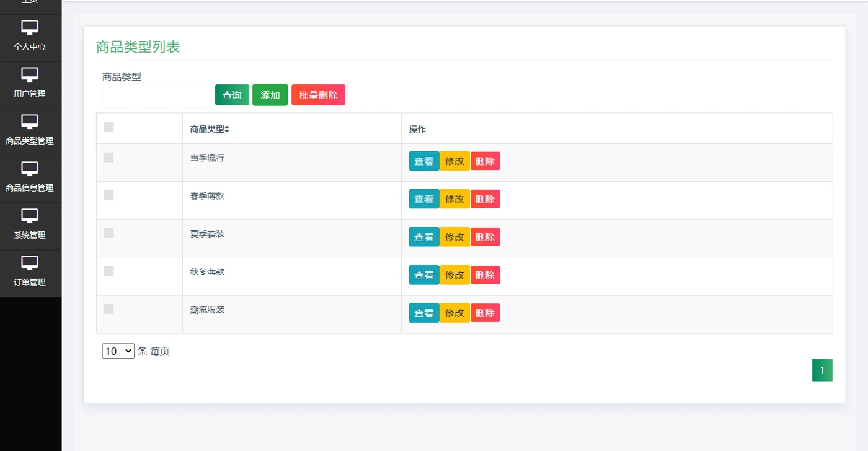The image size is (868, 451).
Task: View the 春季薄款 entry with 查看
Action: tap(424, 199)
